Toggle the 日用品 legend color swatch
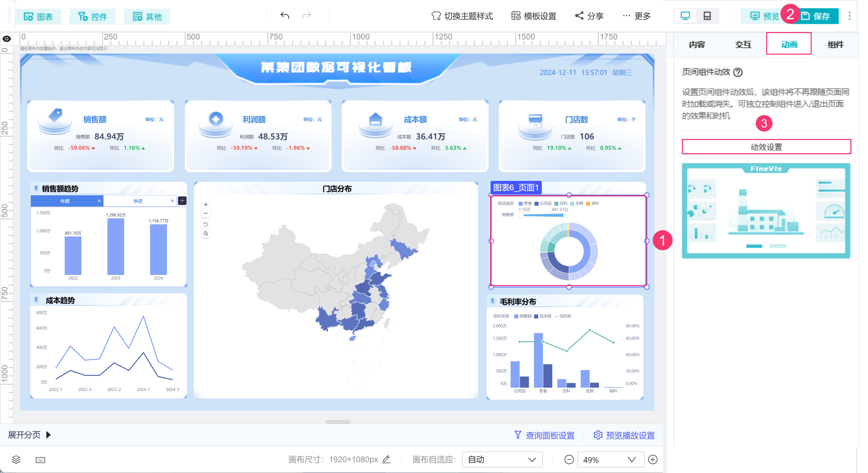The image size is (868, 473). point(537,203)
